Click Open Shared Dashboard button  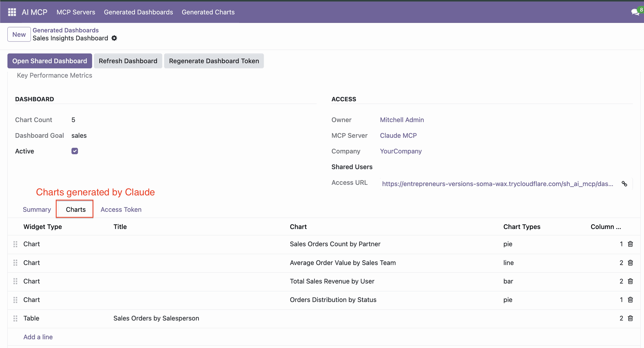coord(50,61)
